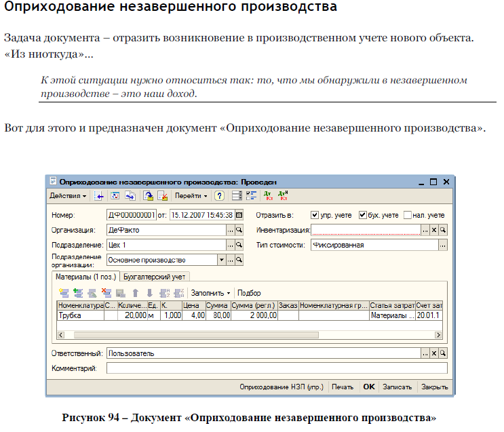
Task: Click the quantity cell 20,000
Action: click(x=132, y=315)
